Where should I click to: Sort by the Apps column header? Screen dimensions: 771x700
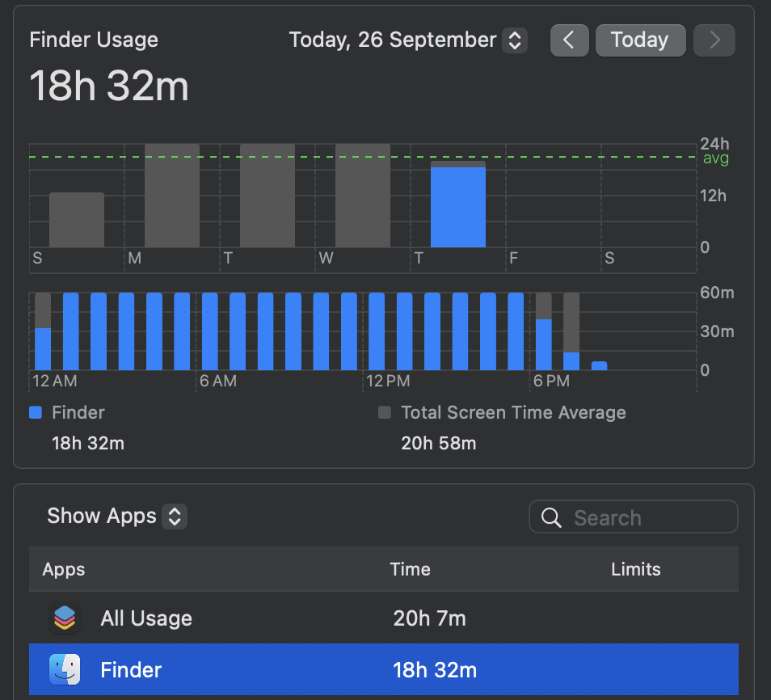coord(63,569)
